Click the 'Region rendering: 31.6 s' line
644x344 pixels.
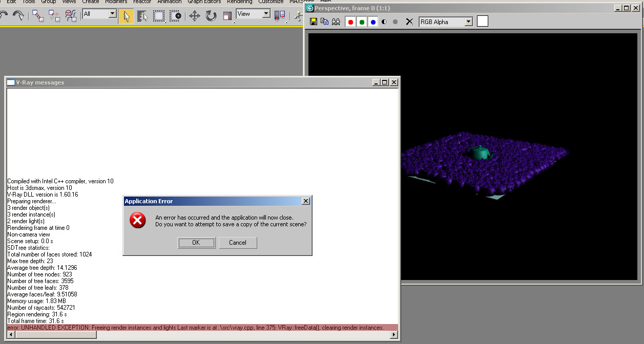[36, 314]
